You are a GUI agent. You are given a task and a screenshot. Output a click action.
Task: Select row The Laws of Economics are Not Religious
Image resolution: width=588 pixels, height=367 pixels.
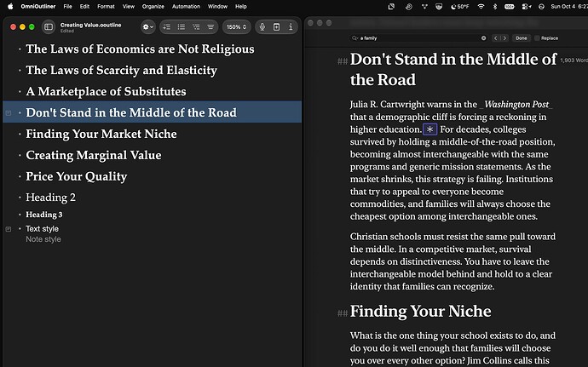coord(152,49)
